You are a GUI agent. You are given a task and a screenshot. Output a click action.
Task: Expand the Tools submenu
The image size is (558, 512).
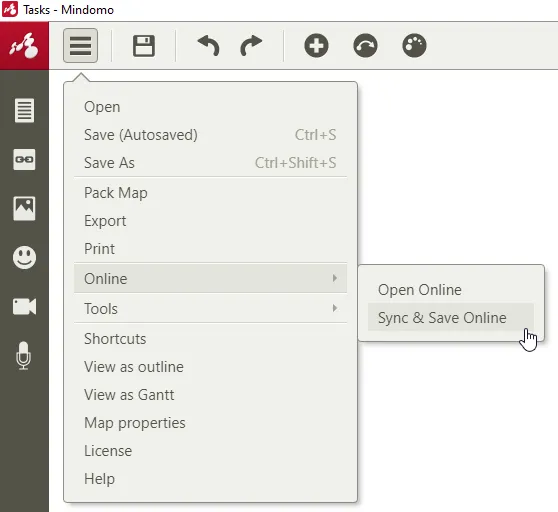tap(210, 308)
